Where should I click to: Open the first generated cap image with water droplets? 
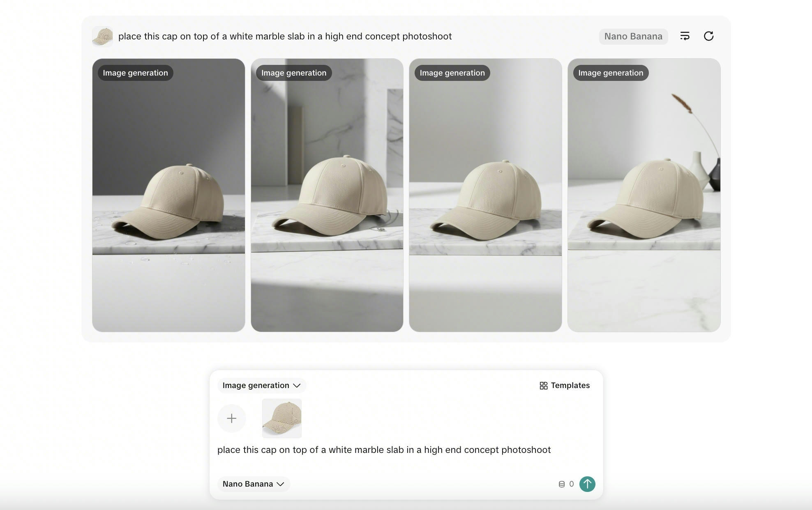168,195
